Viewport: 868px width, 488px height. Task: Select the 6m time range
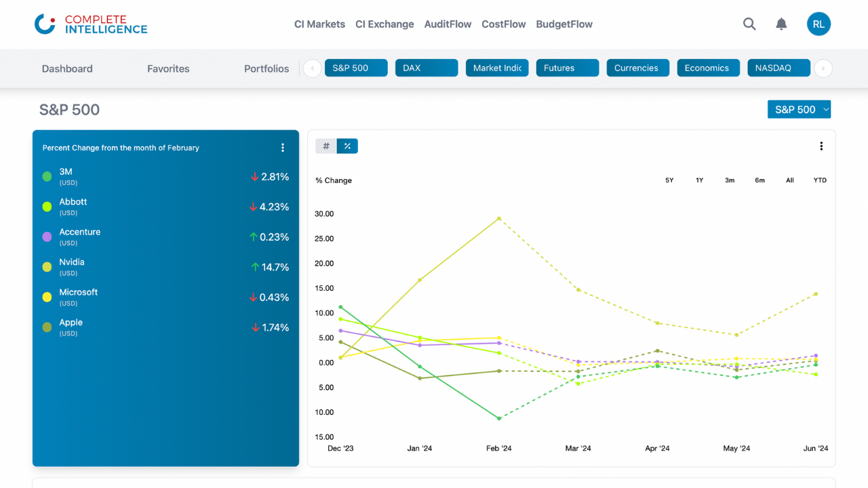tap(759, 180)
